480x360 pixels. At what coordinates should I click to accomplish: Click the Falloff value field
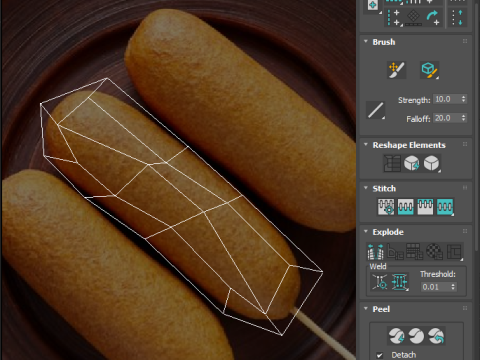(446, 118)
